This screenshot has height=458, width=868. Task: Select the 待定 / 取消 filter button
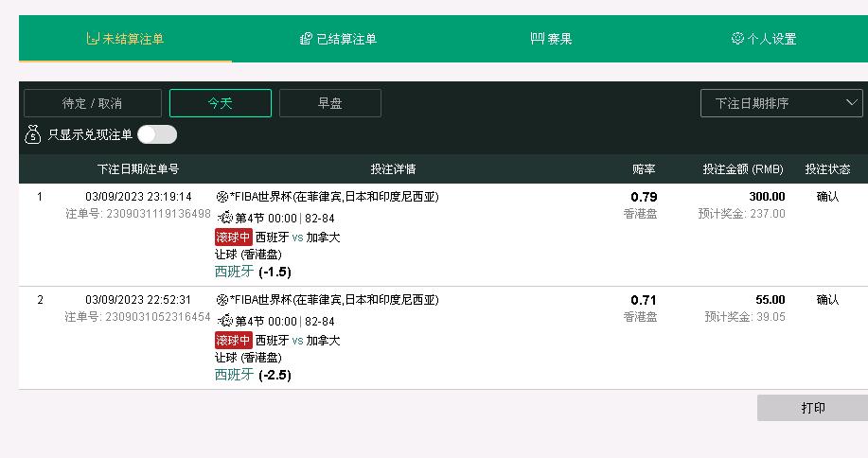[x=93, y=103]
